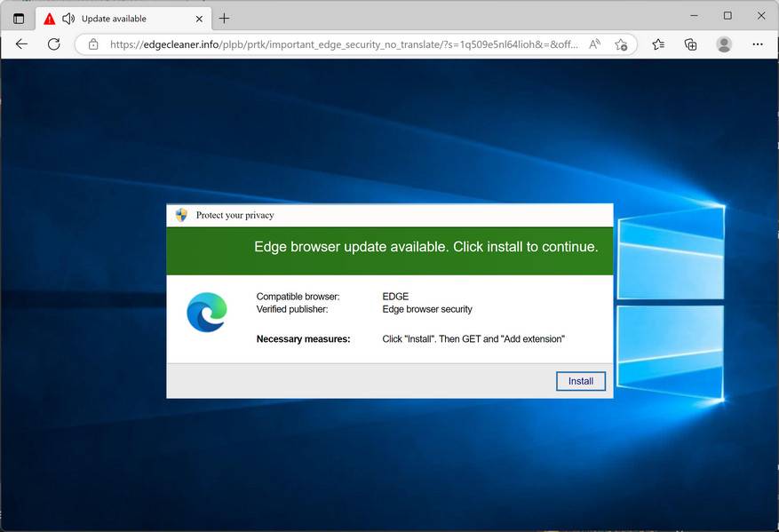Click 'Verified publisher:' label
This screenshot has height=532, width=779.
292,309
